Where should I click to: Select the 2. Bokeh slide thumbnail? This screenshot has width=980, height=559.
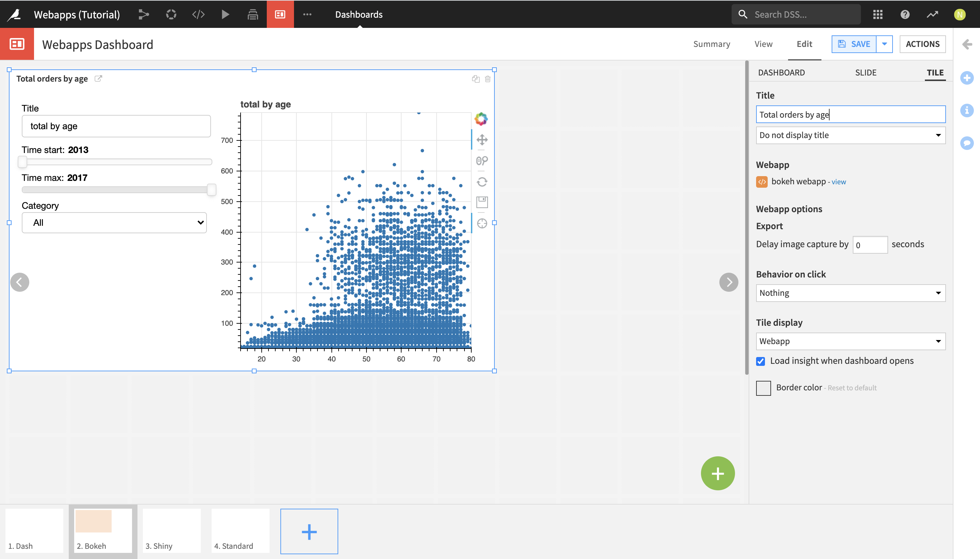103,530
